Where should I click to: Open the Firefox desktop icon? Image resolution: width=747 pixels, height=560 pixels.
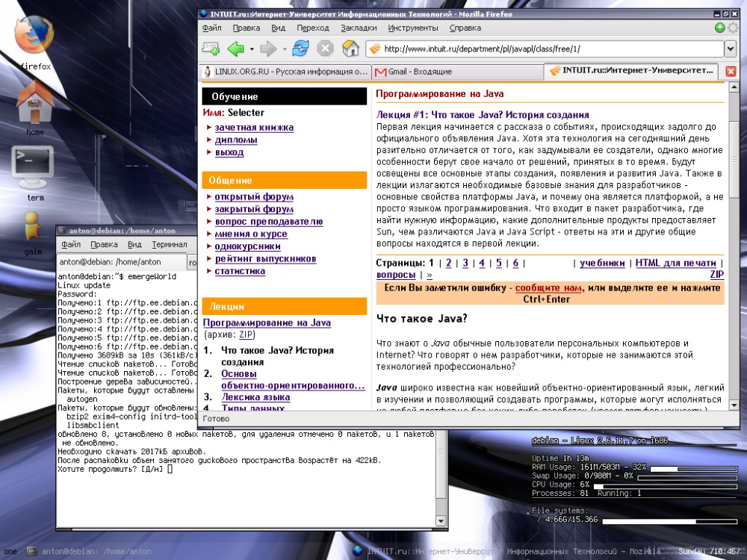[34, 36]
